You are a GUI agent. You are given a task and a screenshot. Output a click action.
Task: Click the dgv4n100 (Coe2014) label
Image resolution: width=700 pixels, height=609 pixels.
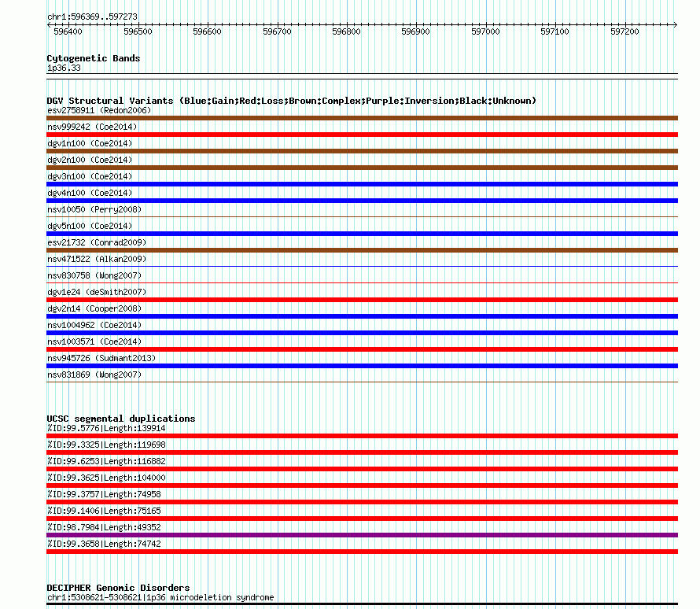[90, 193]
